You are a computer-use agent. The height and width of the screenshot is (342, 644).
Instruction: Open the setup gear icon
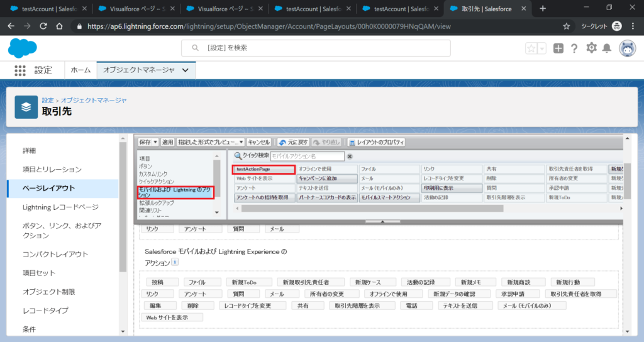pyautogui.click(x=591, y=48)
